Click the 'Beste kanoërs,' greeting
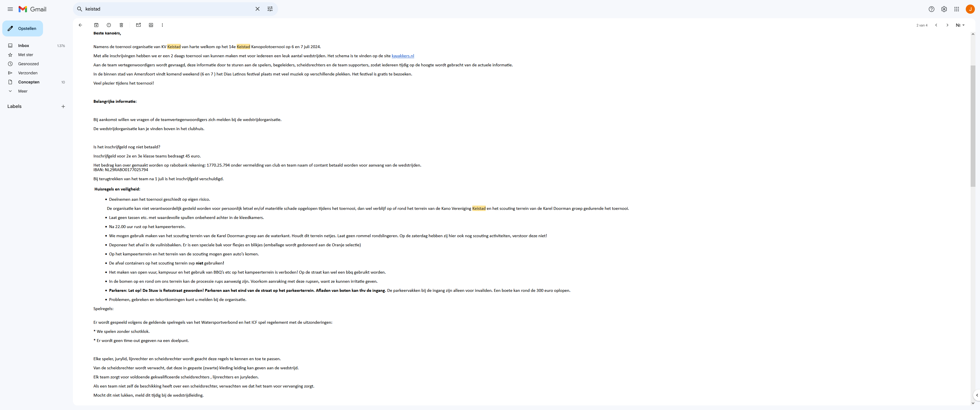 tap(107, 33)
